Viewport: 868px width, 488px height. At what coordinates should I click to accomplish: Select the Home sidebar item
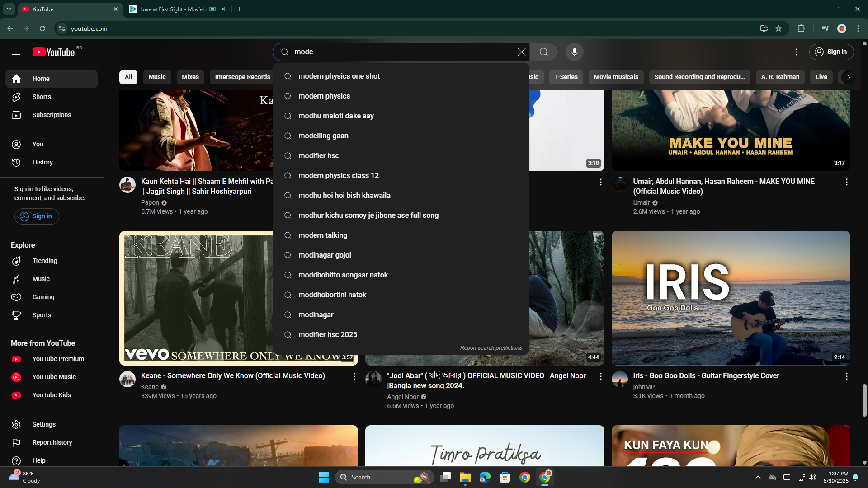(52, 79)
